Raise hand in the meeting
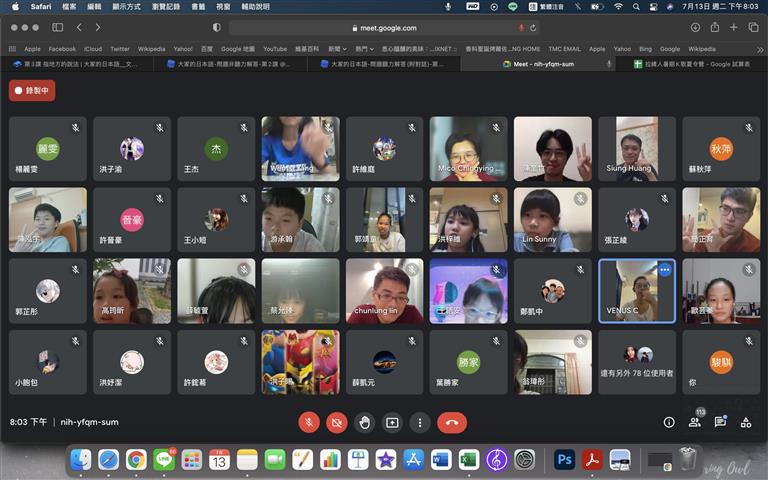The image size is (768, 480). (364, 422)
